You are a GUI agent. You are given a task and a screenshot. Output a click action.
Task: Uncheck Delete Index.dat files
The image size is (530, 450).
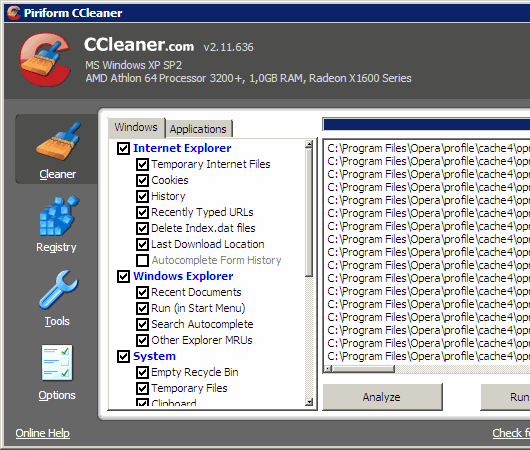pos(142,228)
